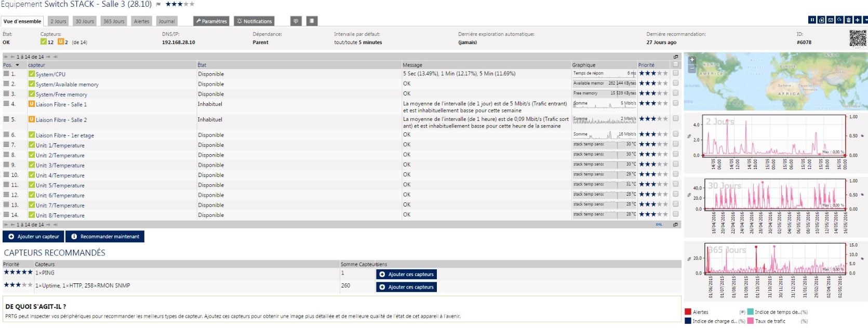The image size is (868, 329).
Task: Tick the select-all checkbox in table header
Action: click(x=675, y=65)
